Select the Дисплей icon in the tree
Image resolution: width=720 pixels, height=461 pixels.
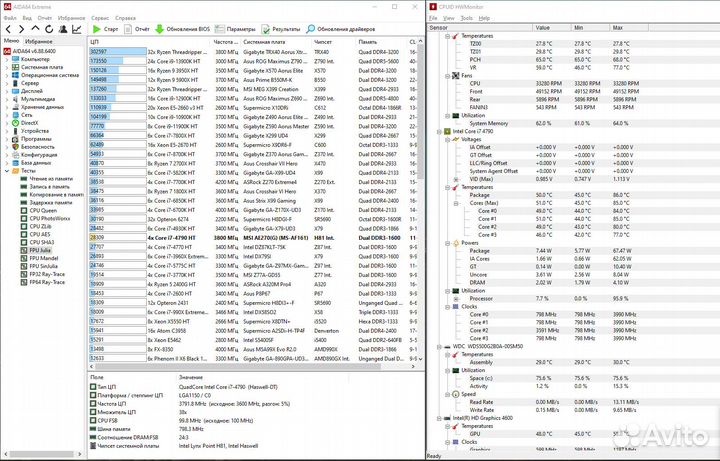coord(16,91)
